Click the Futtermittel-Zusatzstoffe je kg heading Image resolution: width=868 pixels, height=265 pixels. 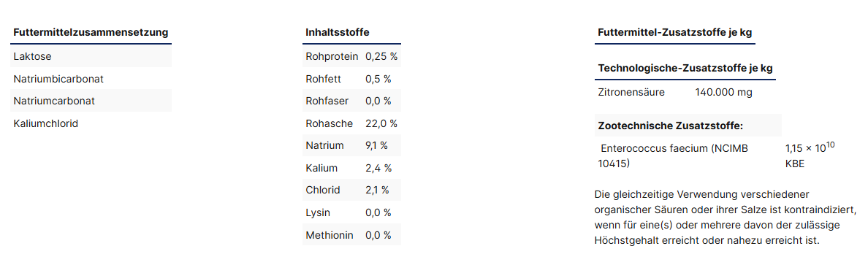pos(675,32)
